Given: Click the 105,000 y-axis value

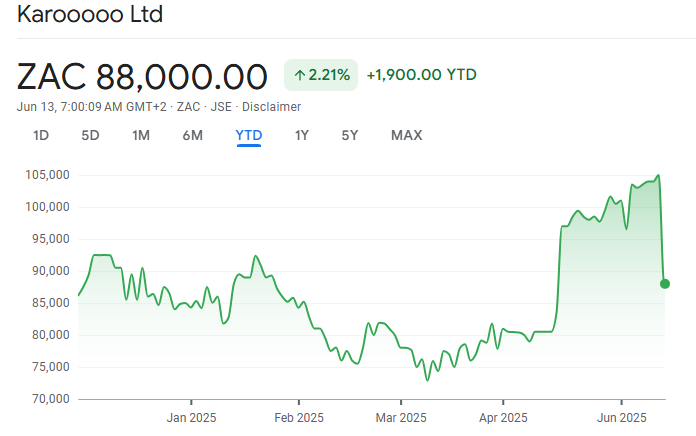Looking at the screenshot, I should coord(47,175).
